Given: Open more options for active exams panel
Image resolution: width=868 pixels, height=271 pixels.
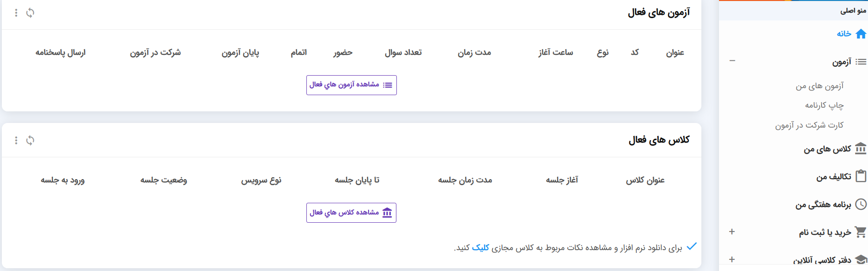Looking at the screenshot, I should [16, 13].
